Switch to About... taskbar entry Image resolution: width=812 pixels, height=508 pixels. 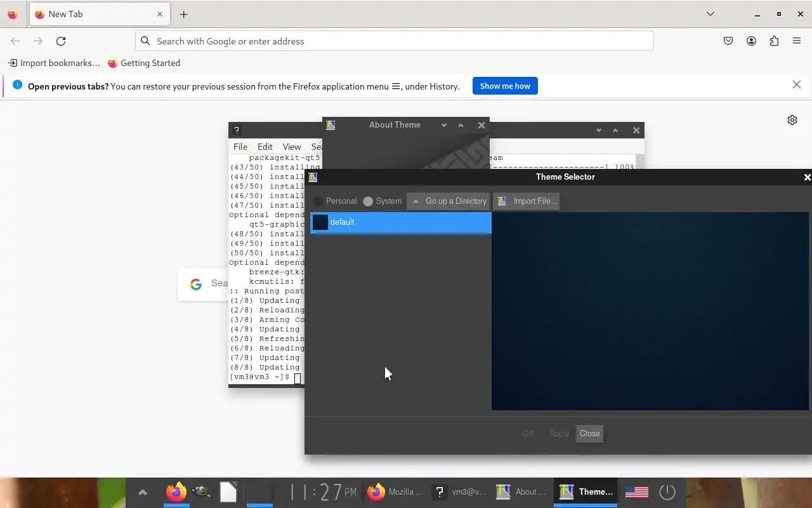[x=522, y=492]
